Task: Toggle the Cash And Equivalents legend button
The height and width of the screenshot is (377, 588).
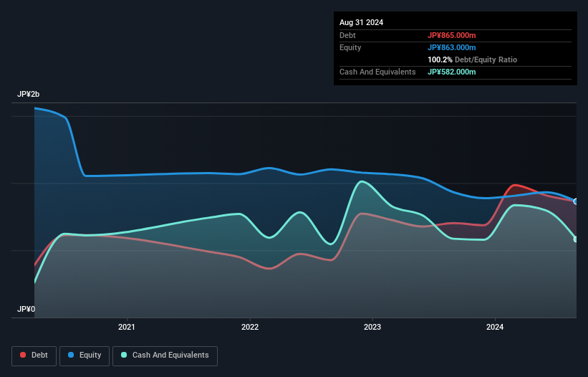Action: (x=165, y=355)
